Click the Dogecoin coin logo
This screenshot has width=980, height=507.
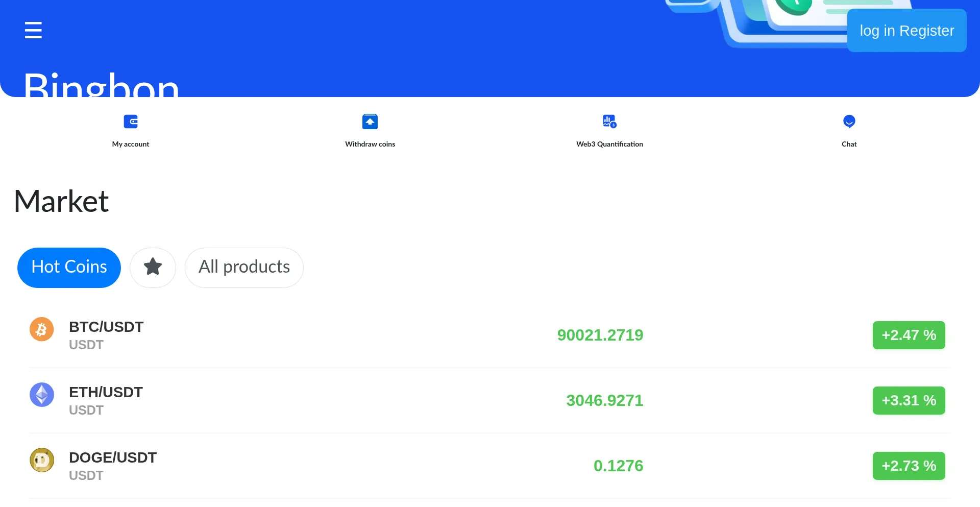click(42, 460)
